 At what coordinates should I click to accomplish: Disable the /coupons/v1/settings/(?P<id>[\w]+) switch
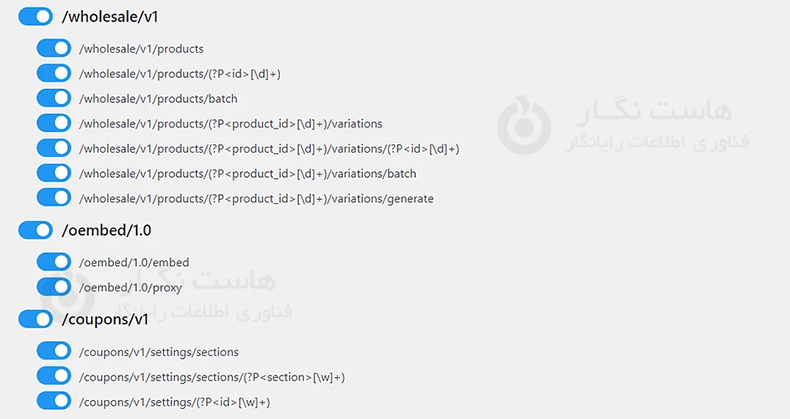coord(53,401)
